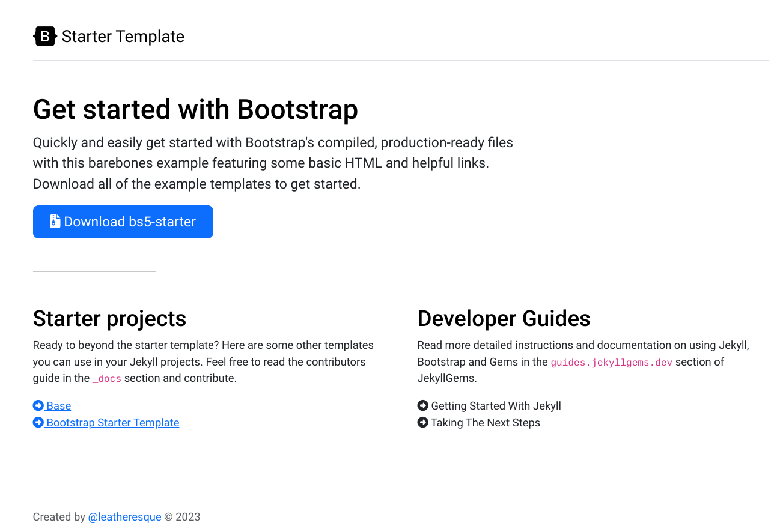Click arrow icon beside Taking The Next Steps
This screenshot has height=532, width=783.
tap(423, 422)
